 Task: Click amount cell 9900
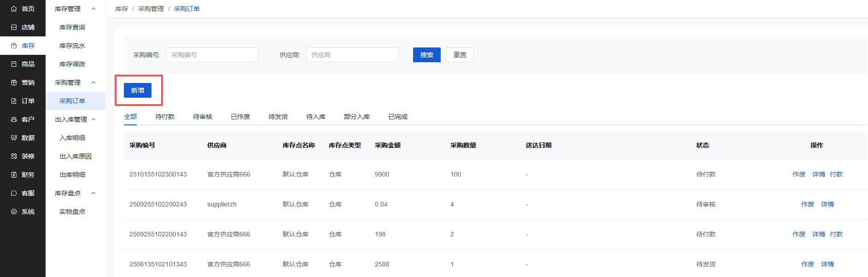pyautogui.click(x=382, y=174)
